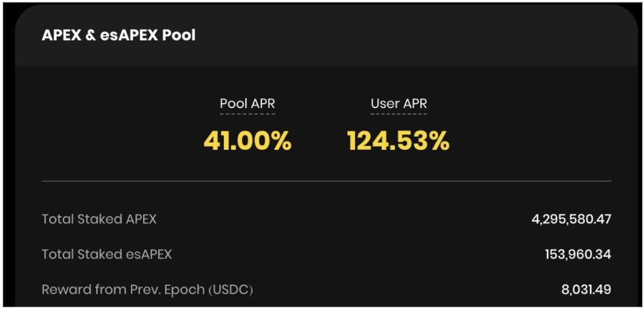Select the 41.00% Pool APR value
Image resolution: width=644 pixels, height=310 pixels.
tap(247, 141)
